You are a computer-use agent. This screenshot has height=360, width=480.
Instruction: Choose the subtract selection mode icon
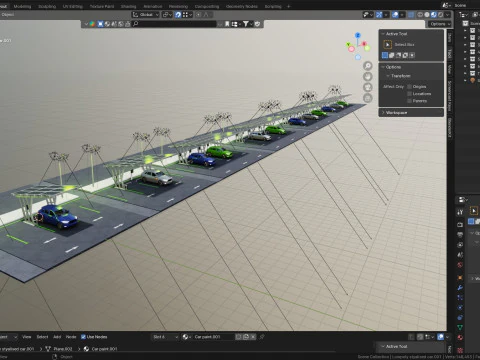coord(398,55)
